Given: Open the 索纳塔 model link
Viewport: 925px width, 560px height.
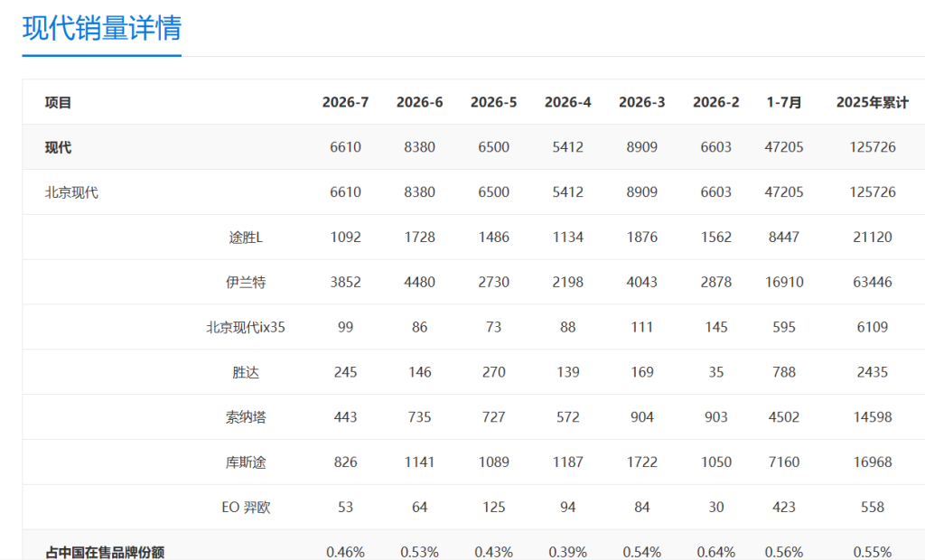Looking at the screenshot, I should click(x=246, y=417).
